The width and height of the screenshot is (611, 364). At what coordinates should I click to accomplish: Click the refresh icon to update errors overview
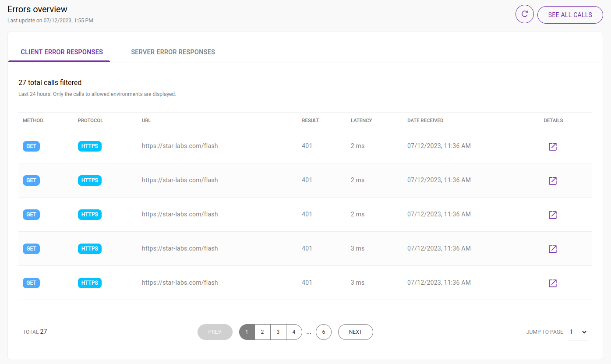click(524, 14)
